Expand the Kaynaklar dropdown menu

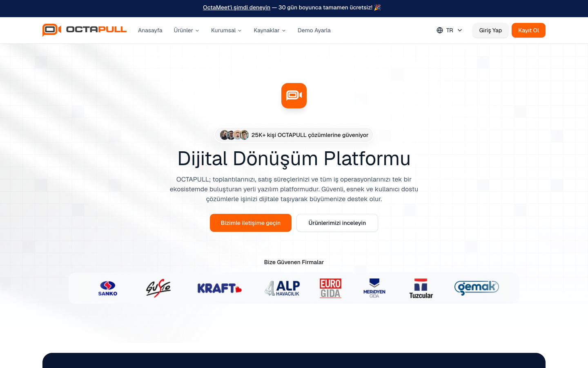click(269, 30)
